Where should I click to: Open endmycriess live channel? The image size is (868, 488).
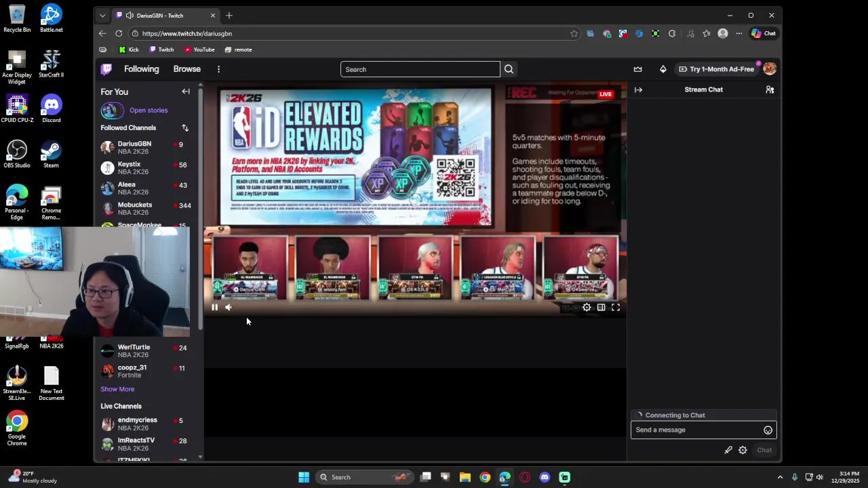click(x=148, y=424)
